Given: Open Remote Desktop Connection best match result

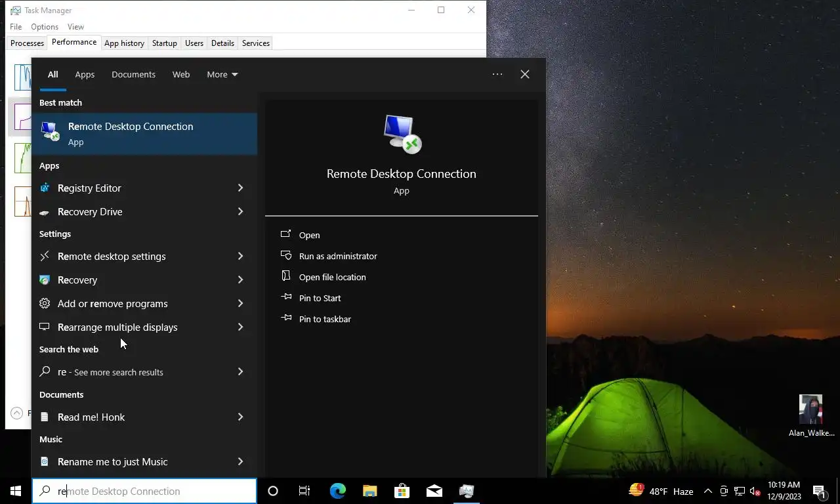Looking at the screenshot, I should (144, 134).
